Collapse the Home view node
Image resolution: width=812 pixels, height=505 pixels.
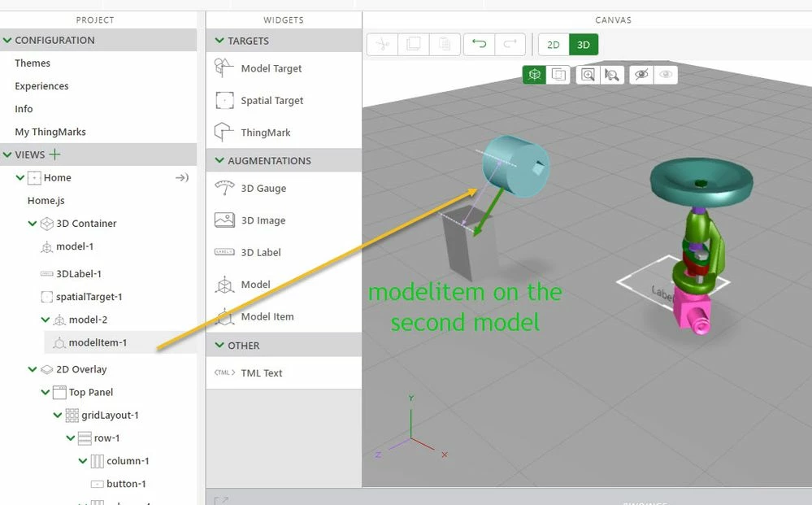click(x=20, y=177)
